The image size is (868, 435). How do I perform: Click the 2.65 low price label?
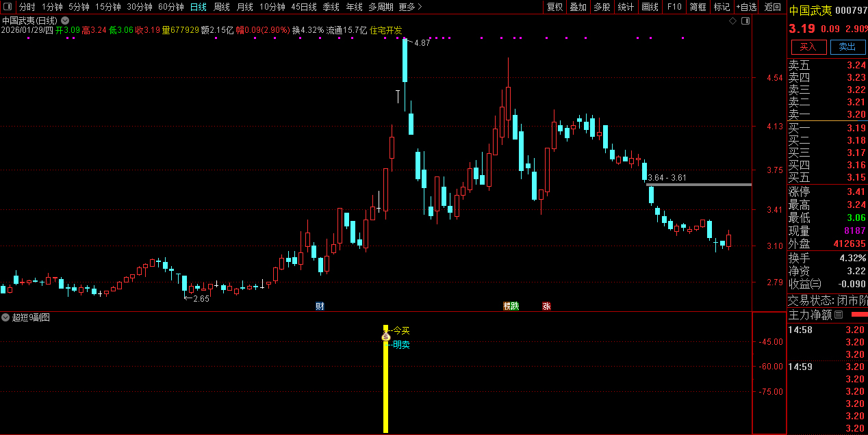201,298
